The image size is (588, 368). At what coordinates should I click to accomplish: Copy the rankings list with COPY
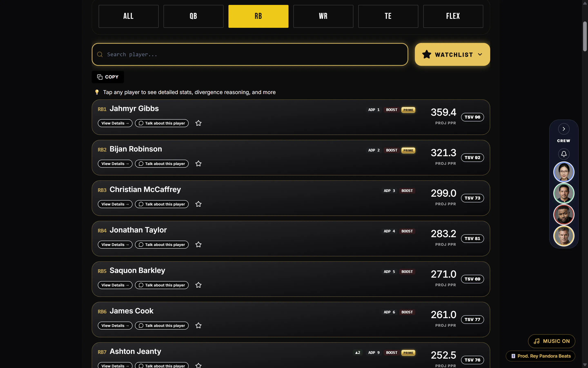(x=108, y=77)
